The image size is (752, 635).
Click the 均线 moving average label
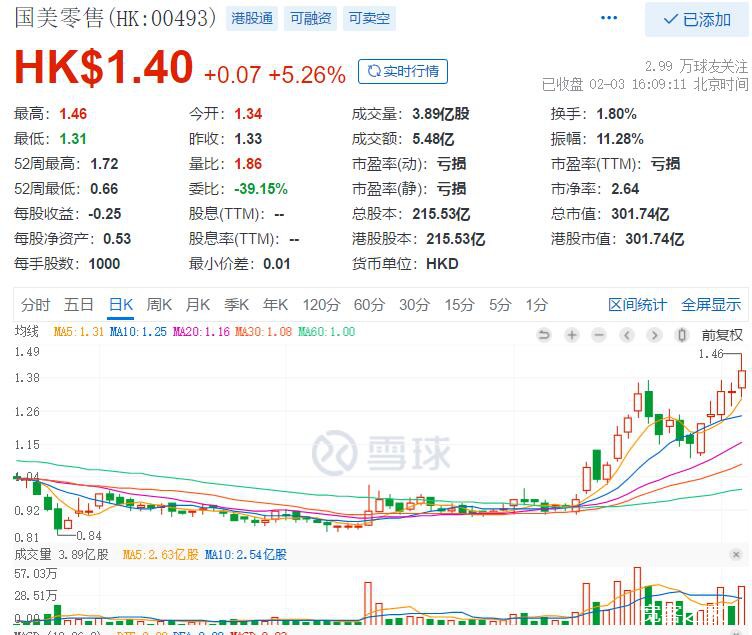click(x=26, y=331)
